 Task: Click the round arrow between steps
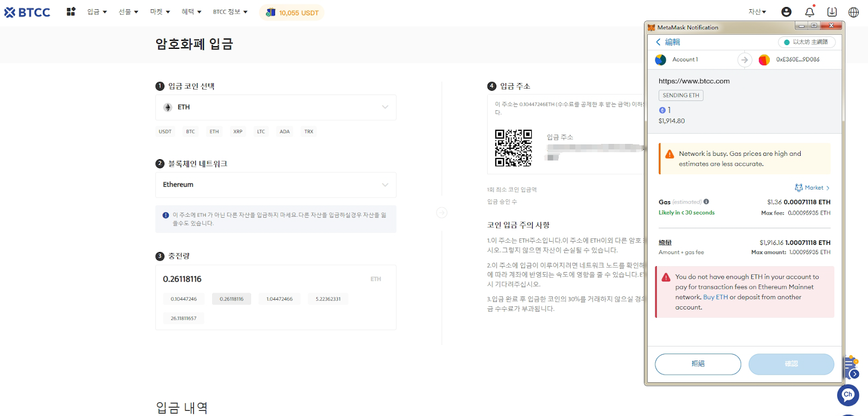tap(442, 212)
